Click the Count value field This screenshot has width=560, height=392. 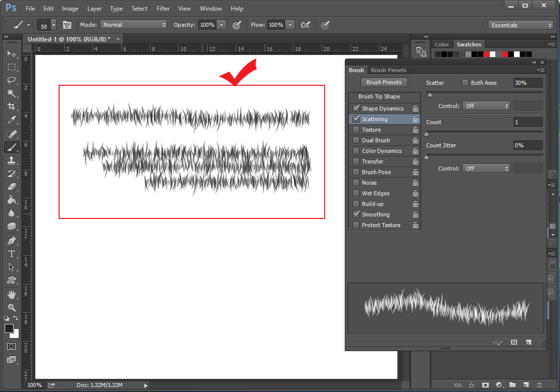pos(528,123)
